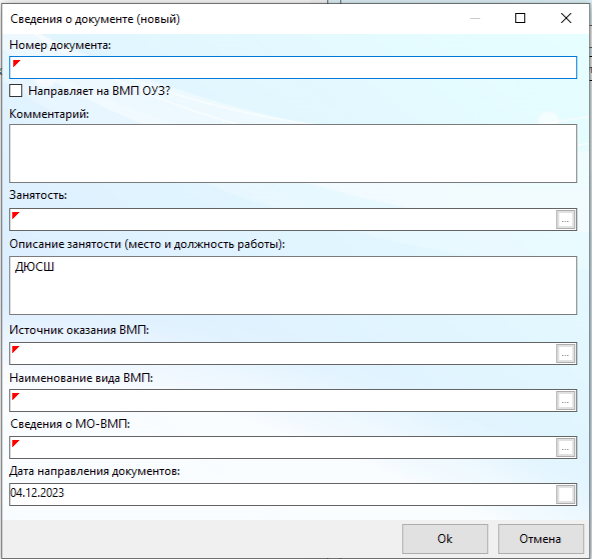Tick the Направляет на ВМП ОУЗ checkbox
The width and height of the screenshot is (592, 559).
(16, 91)
